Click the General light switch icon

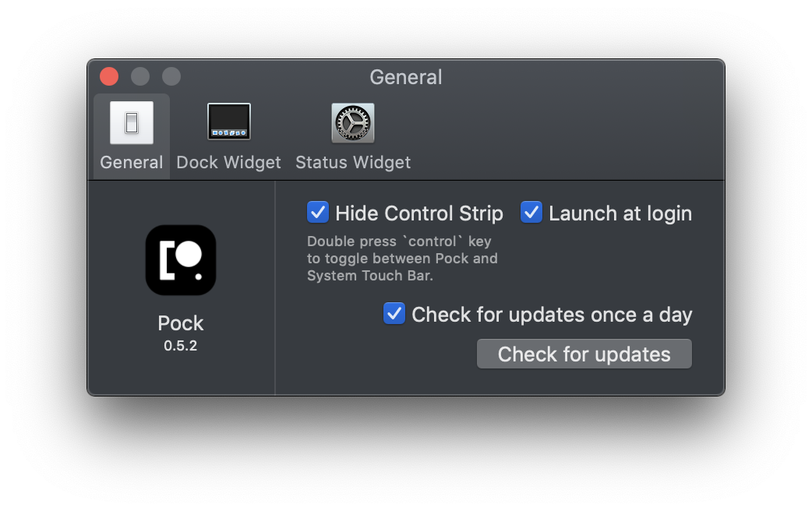tap(132, 123)
